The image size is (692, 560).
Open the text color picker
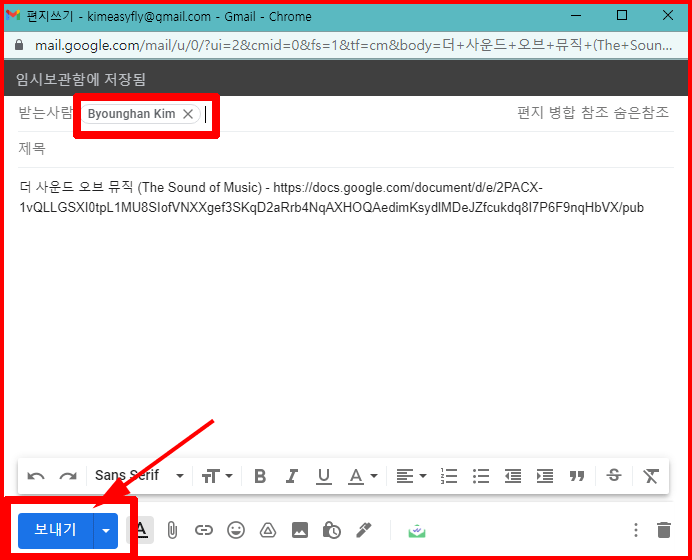tap(363, 476)
